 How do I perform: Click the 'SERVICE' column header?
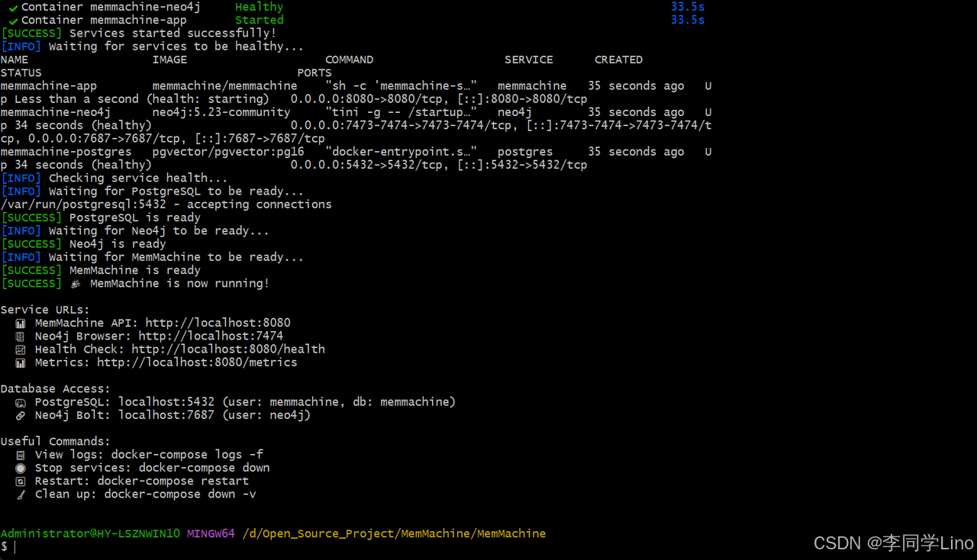(x=529, y=60)
